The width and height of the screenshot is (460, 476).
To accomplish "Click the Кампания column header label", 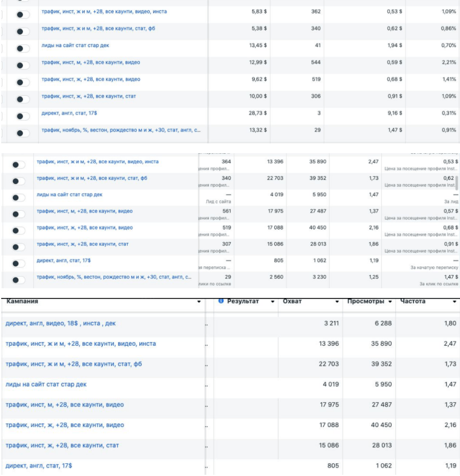I will (x=22, y=301).
